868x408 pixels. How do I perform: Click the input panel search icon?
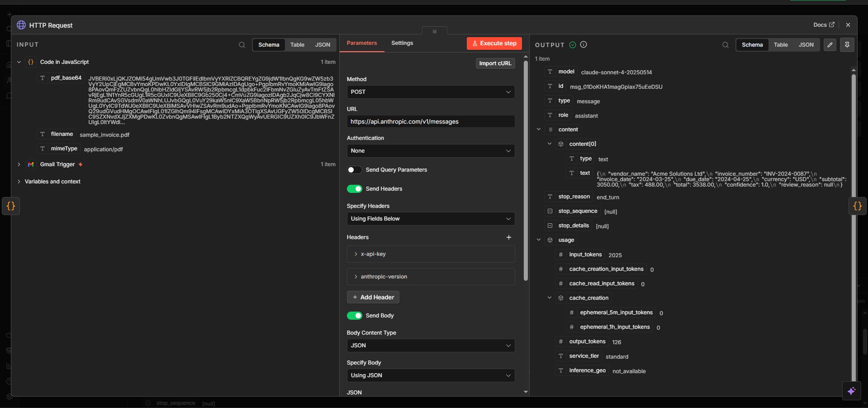242,45
